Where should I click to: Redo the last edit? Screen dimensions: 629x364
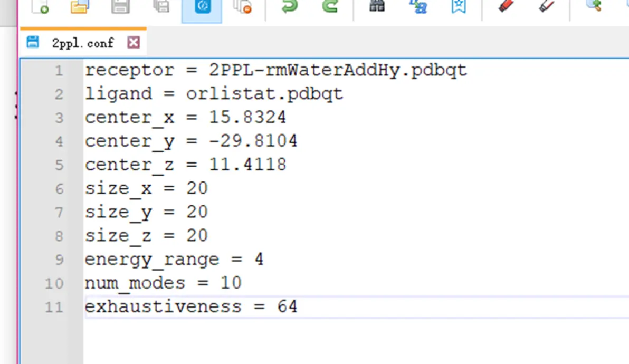330,7
